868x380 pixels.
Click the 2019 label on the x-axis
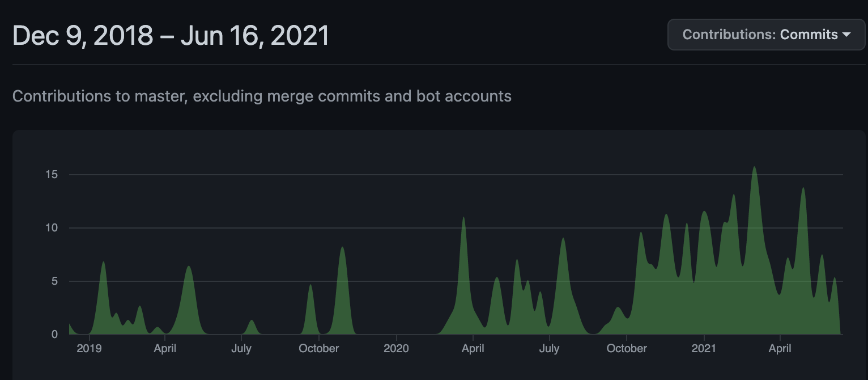(89, 348)
